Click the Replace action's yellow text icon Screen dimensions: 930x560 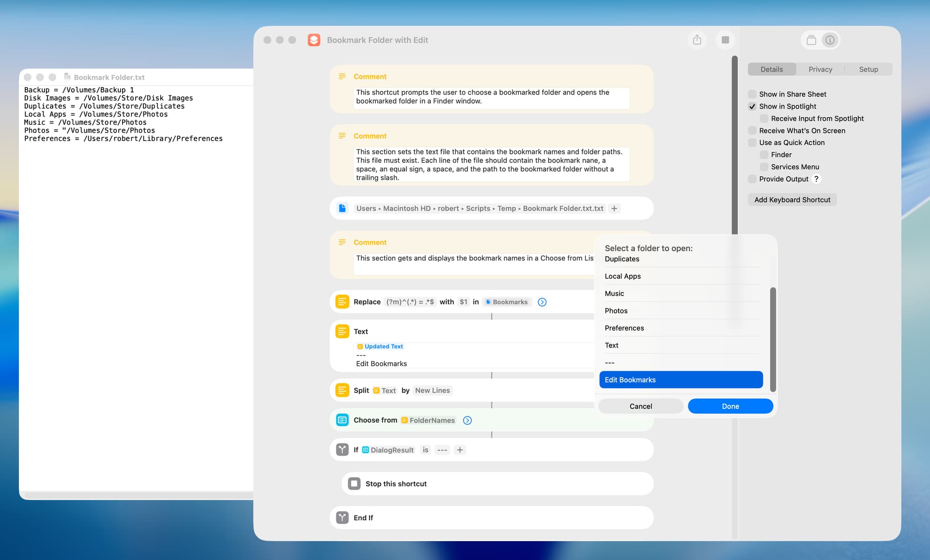[x=342, y=302]
